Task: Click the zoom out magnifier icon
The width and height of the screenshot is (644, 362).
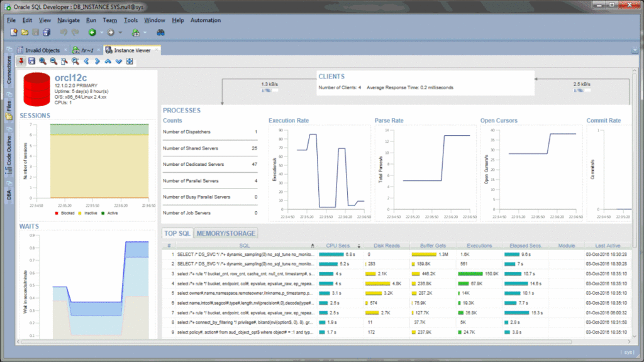Action: 53,61
